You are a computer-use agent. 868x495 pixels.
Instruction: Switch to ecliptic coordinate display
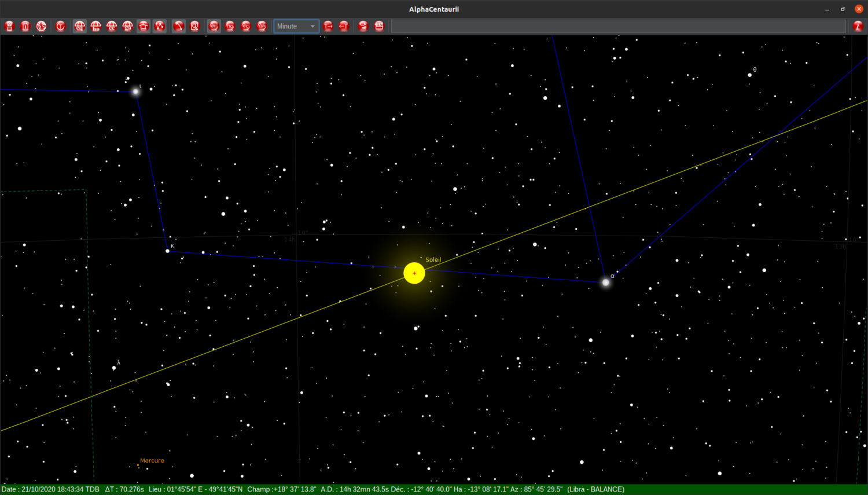click(x=245, y=25)
